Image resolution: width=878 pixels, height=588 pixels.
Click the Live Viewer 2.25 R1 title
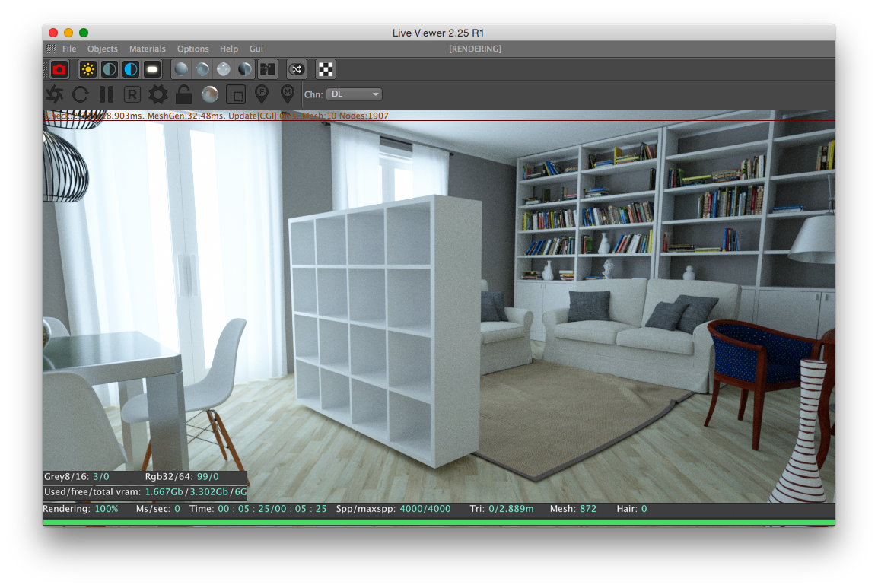click(438, 33)
